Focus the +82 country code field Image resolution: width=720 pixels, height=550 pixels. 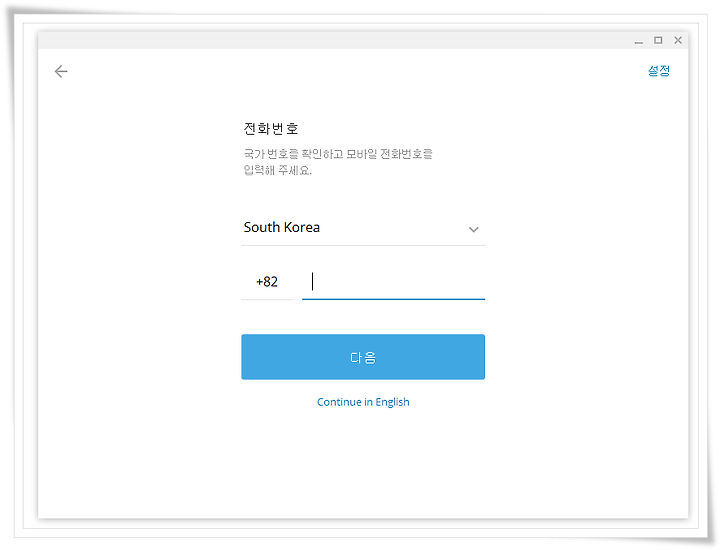coord(267,281)
